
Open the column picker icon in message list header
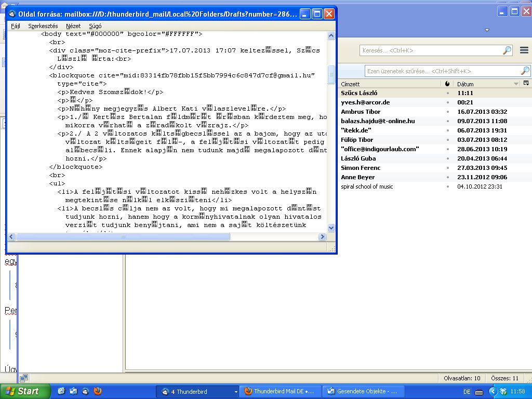tap(526, 84)
